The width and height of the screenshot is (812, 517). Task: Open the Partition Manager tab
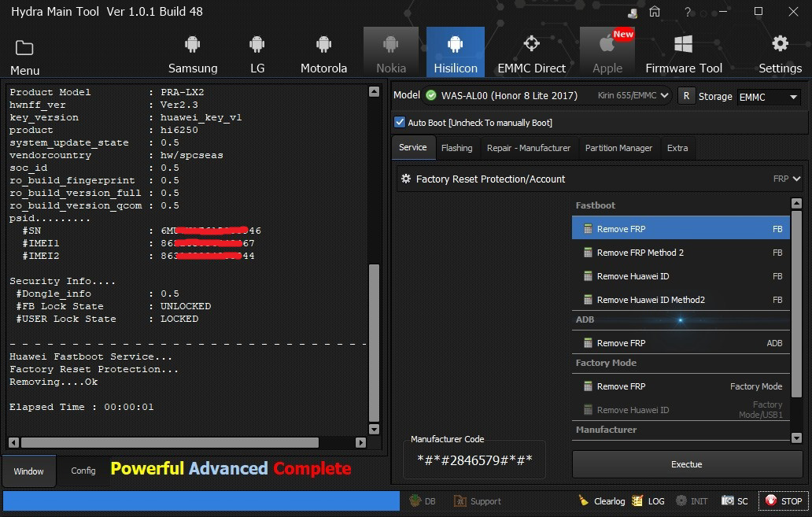[618, 148]
